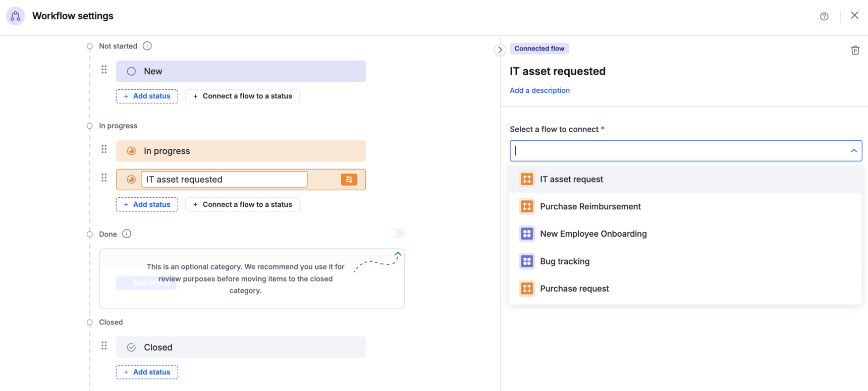Click the drag handle beside New status
868x391 pixels.
pos(104,70)
